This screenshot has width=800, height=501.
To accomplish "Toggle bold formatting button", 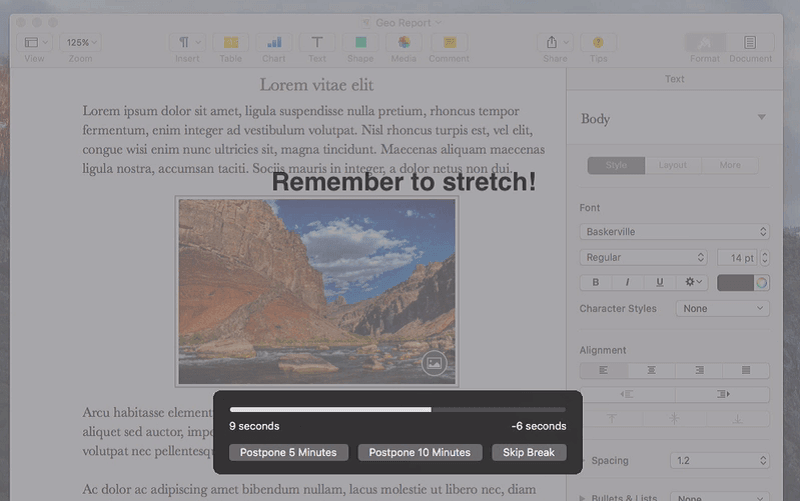I will point(595,282).
